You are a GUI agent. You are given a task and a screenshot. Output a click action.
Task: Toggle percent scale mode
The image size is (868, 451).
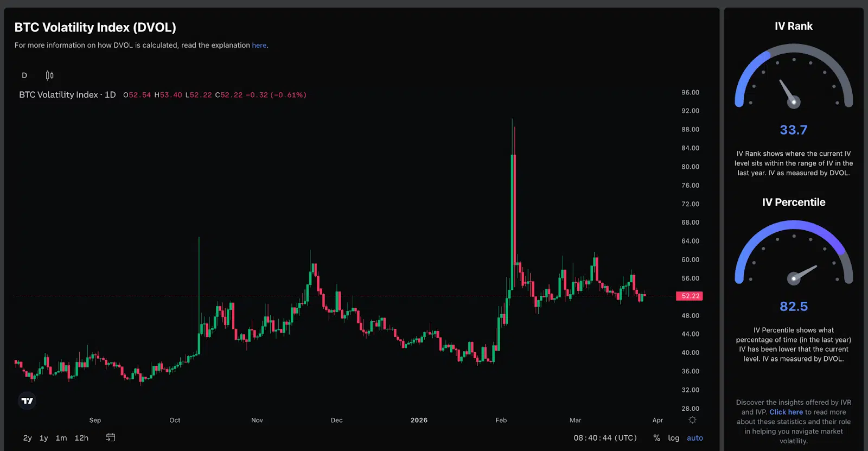coord(657,438)
